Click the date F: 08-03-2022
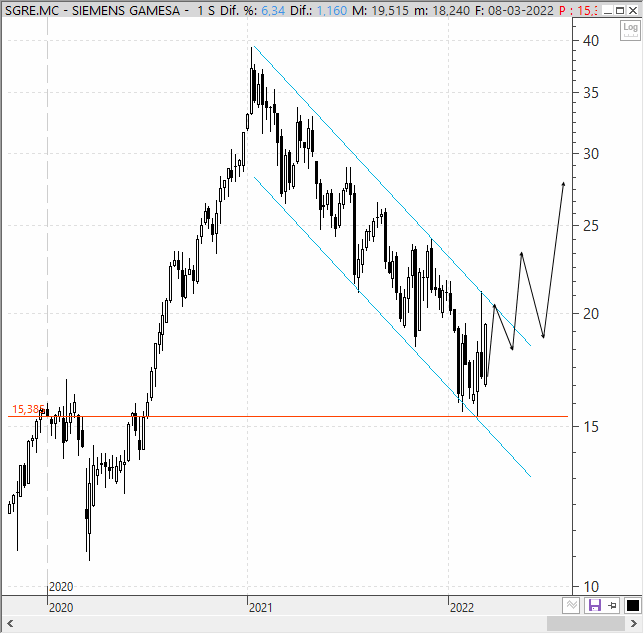The height and width of the screenshot is (634, 644). point(515,10)
